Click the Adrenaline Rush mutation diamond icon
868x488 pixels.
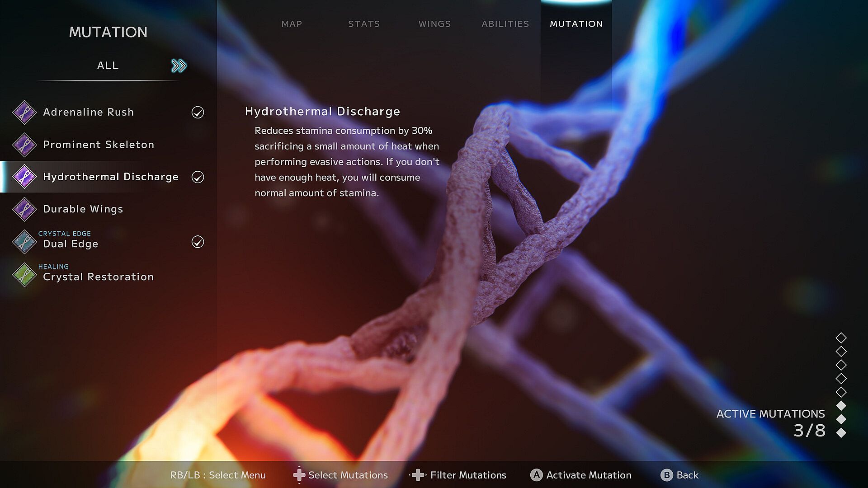(24, 112)
